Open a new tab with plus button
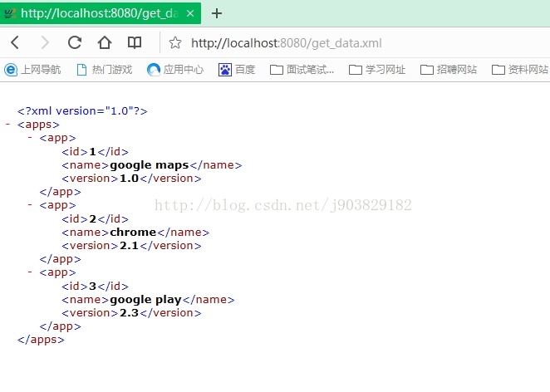Screen dimensions: 550x392 (x=217, y=13)
